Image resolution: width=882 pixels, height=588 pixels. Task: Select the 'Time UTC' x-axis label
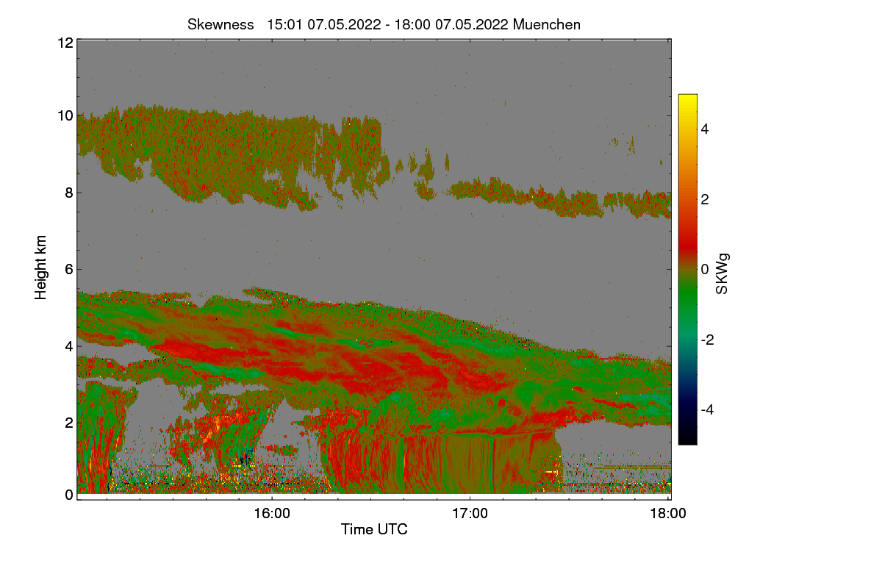point(374,528)
